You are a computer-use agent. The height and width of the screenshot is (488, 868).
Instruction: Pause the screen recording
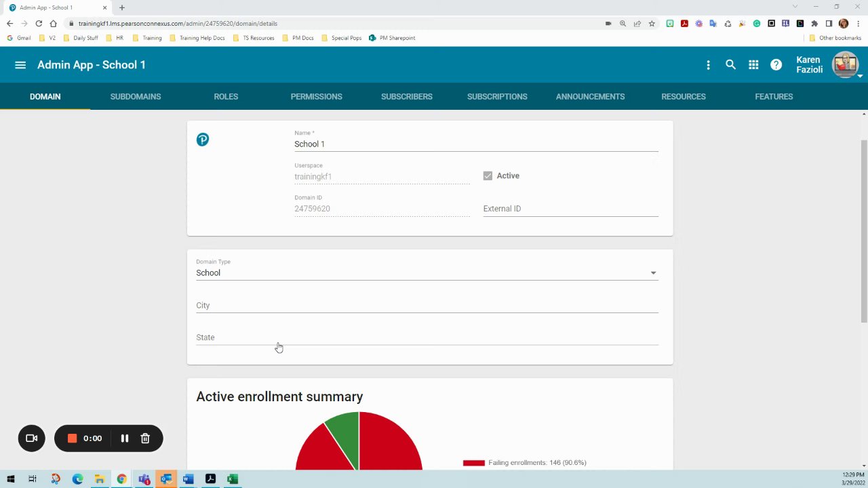click(125, 439)
